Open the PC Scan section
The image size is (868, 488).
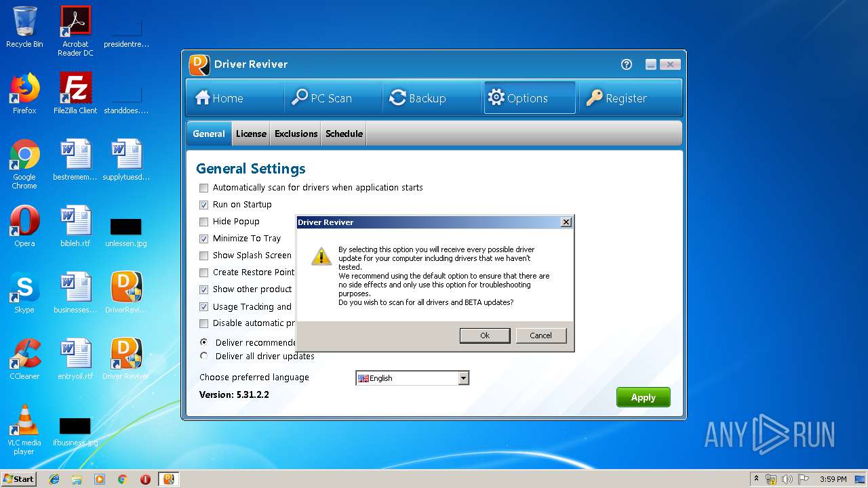[333, 98]
